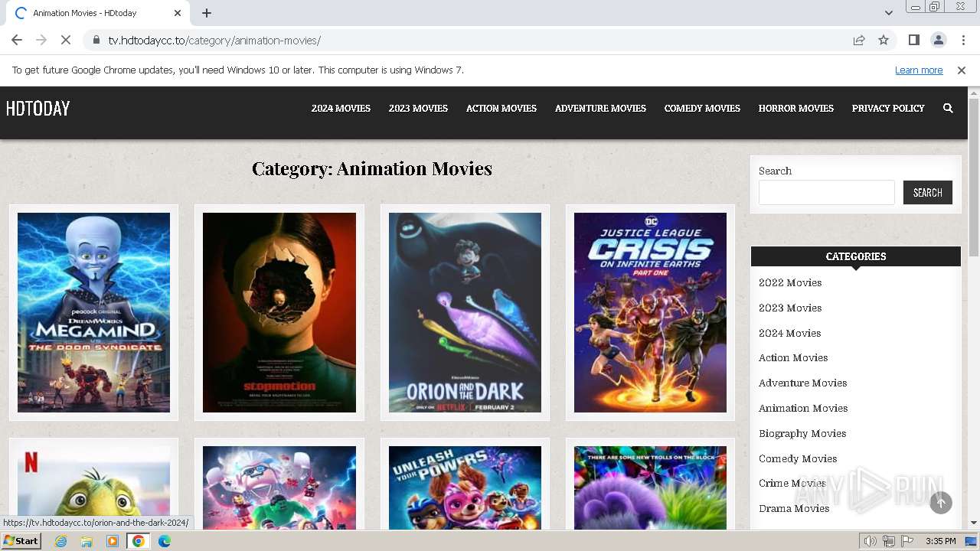
Task: Launch Internet Explorer from the taskbar
Action: click(60, 541)
